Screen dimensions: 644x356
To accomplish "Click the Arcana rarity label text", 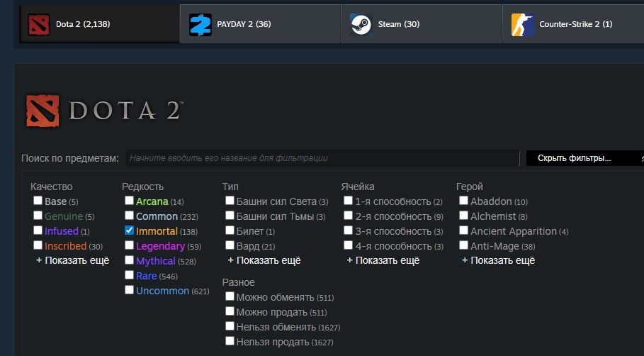I will click(152, 201).
